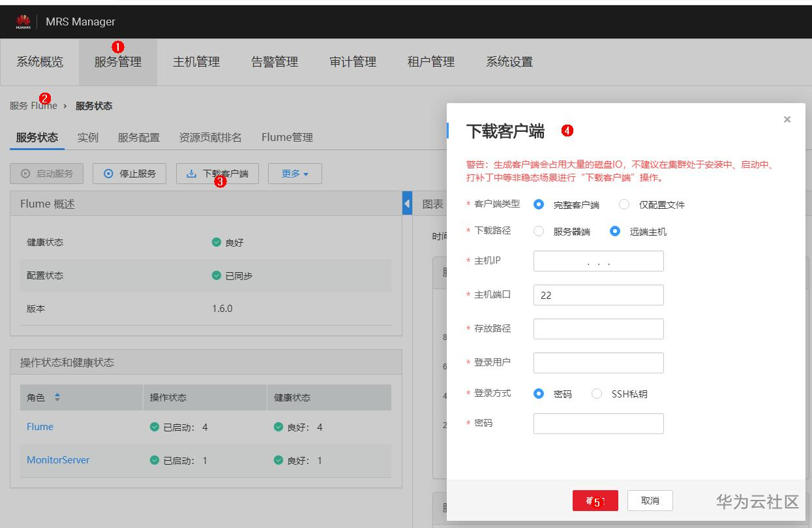The image size is (812, 528).
Task: Click the 停止服务 button
Action: [x=129, y=174]
